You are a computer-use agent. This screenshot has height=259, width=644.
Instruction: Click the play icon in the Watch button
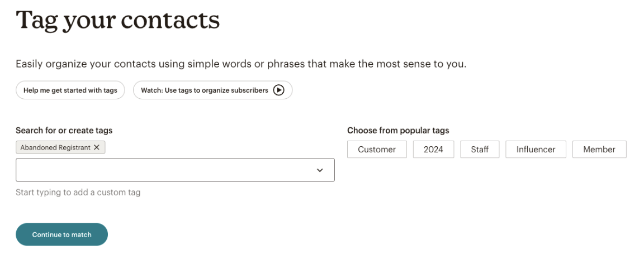(x=278, y=90)
